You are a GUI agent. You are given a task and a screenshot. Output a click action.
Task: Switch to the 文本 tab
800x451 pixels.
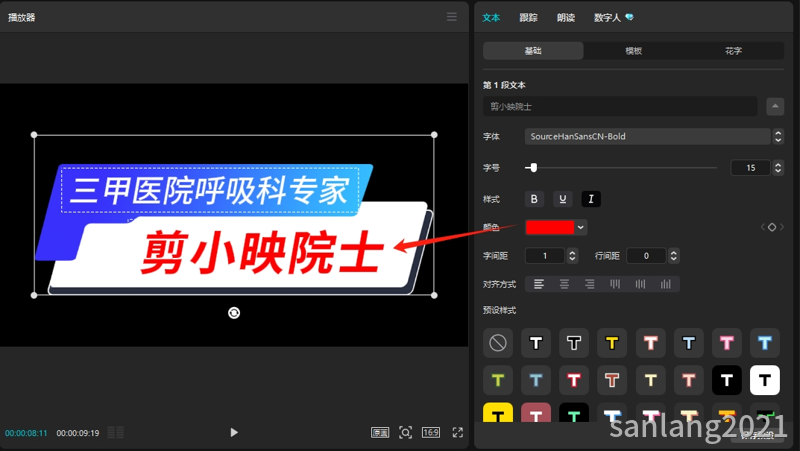491,17
